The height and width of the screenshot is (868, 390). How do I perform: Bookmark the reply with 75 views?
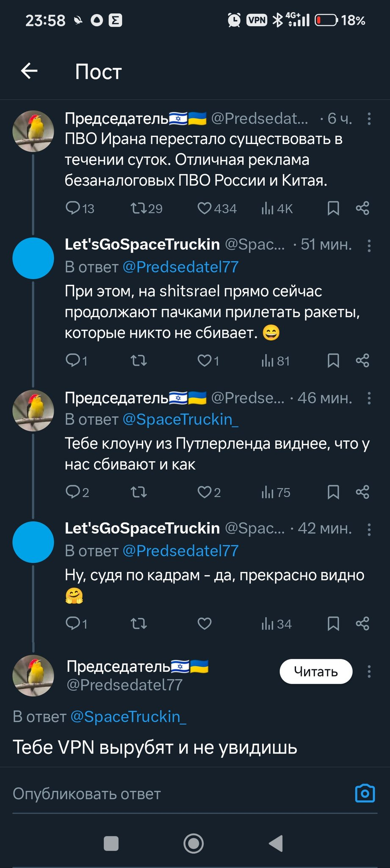333,492
